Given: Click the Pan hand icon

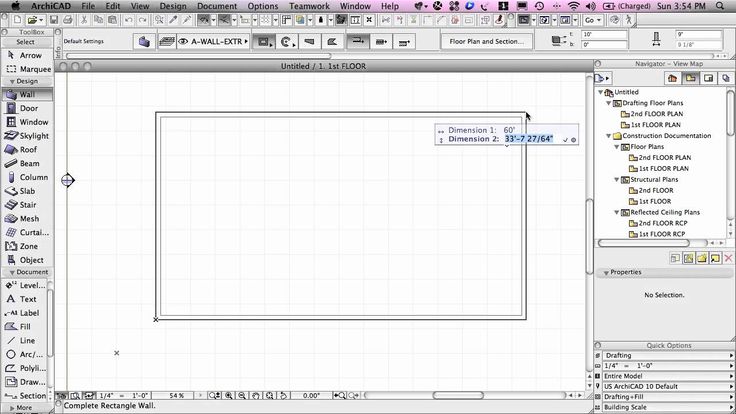Looking at the screenshot, I should coord(255,396).
